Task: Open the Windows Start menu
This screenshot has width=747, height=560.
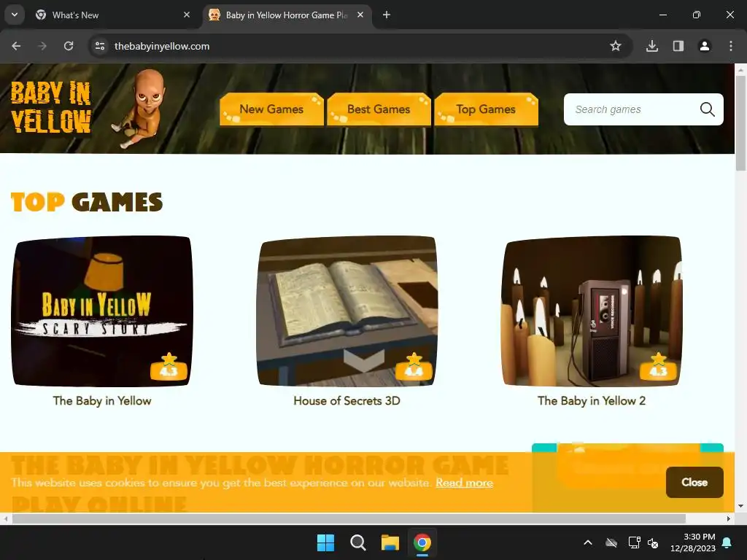Action: [326, 542]
